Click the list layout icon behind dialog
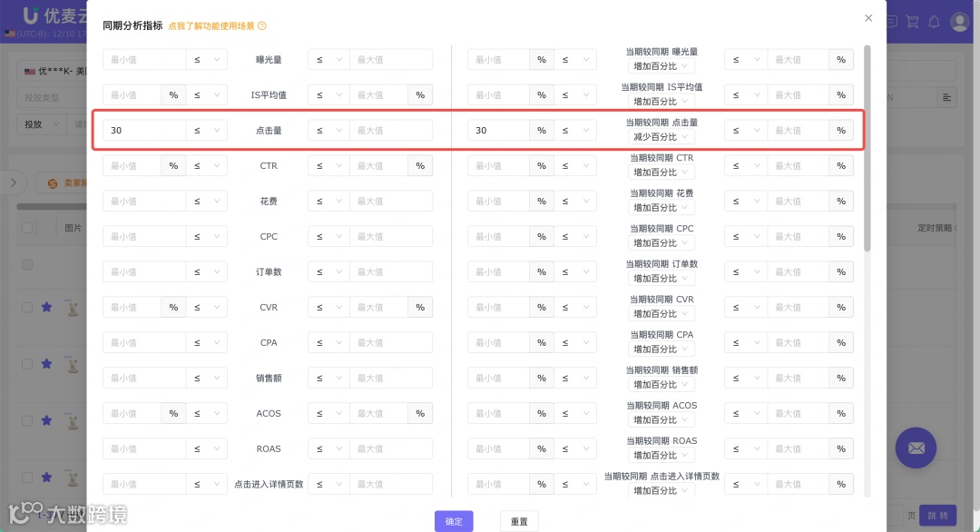Viewport: 980px width, 532px height. 946,97
